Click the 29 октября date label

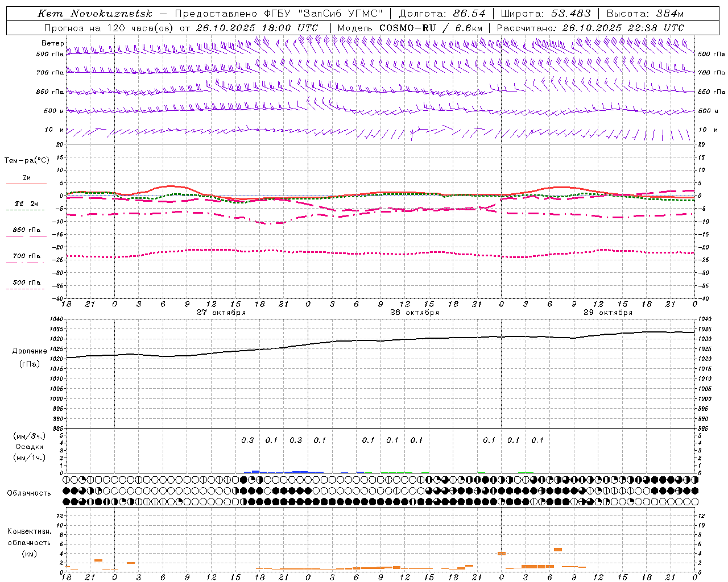coord(608,312)
